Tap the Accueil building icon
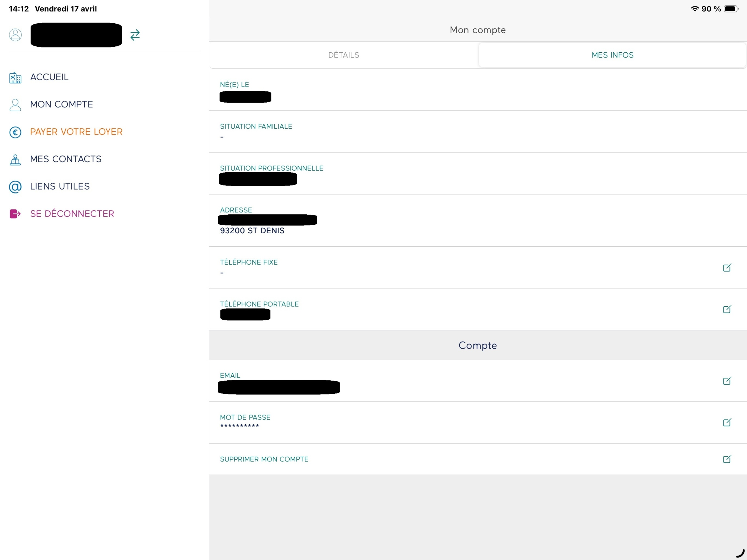 click(15, 78)
